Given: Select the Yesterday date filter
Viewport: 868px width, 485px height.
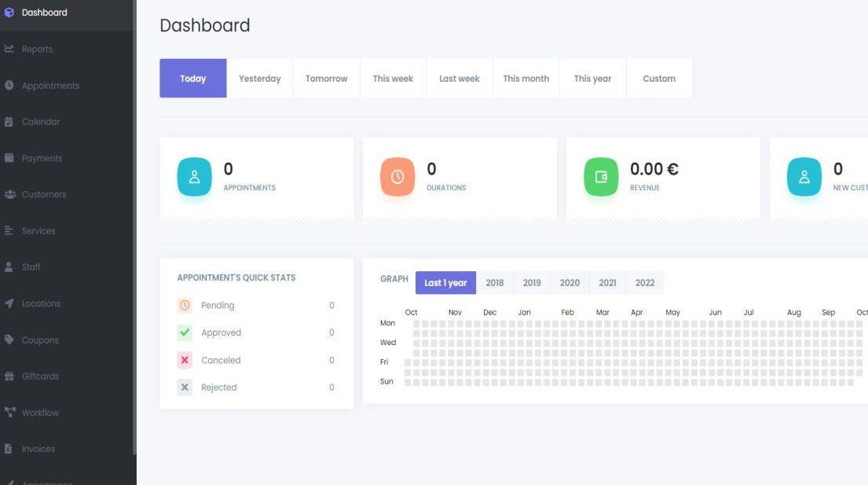Looking at the screenshot, I should [x=260, y=78].
